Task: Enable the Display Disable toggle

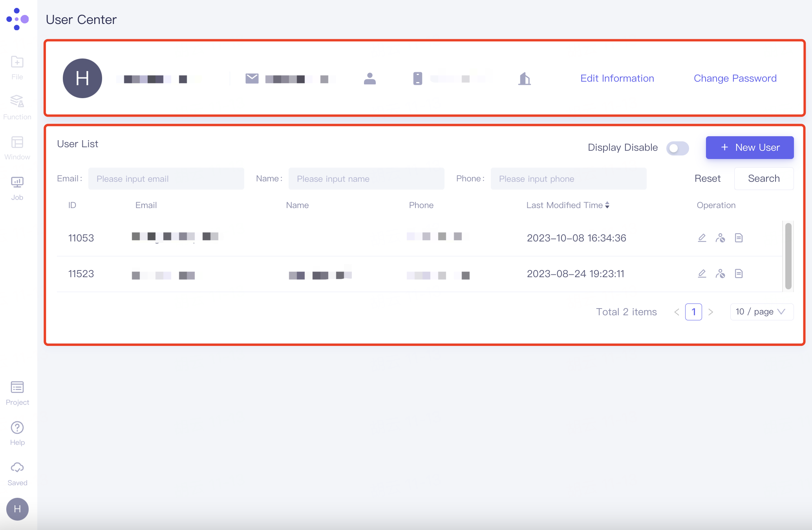Action: click(677, 148)
